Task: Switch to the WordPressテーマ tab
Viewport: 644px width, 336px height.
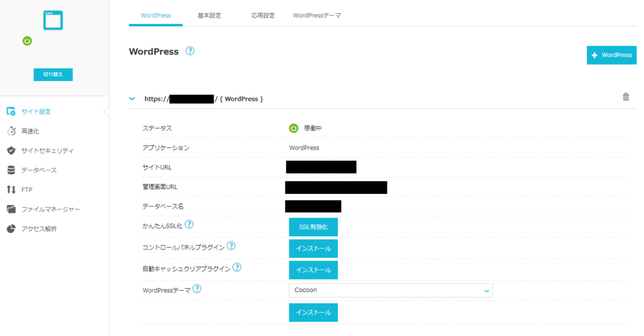Action: (x=317, y=16)
